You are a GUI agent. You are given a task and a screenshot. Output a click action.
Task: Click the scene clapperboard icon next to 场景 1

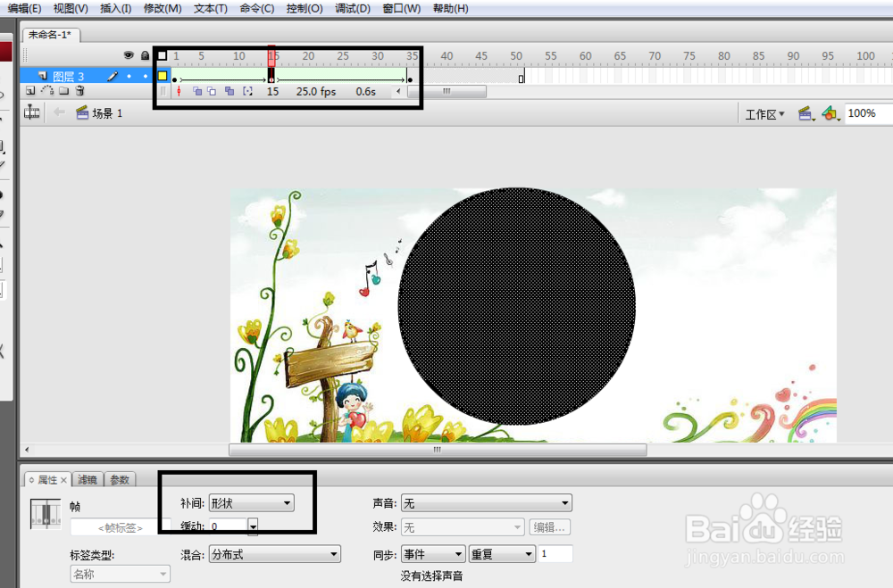[x=82, y=112]
